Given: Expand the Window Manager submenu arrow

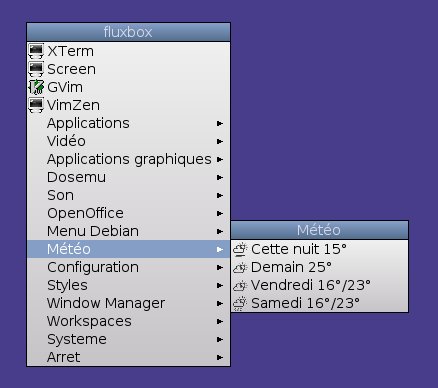Looking at the screenshot, I should click(220, 304).
